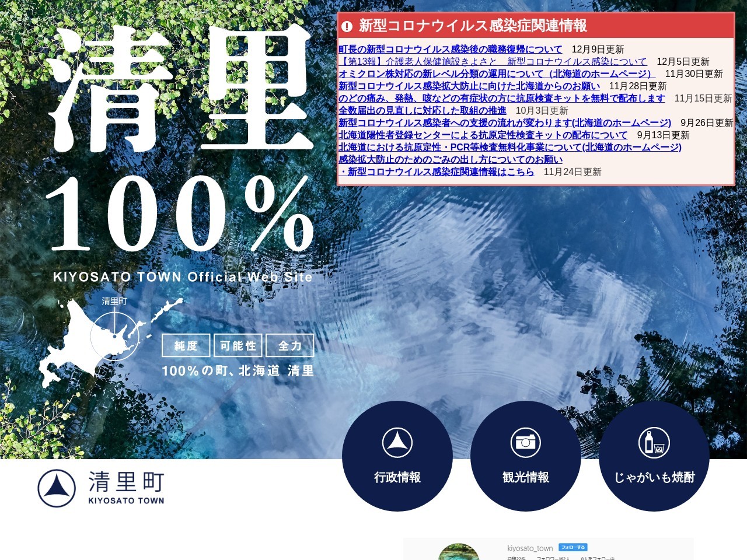Click the 12月5日更新 date text

coord(683,62)
